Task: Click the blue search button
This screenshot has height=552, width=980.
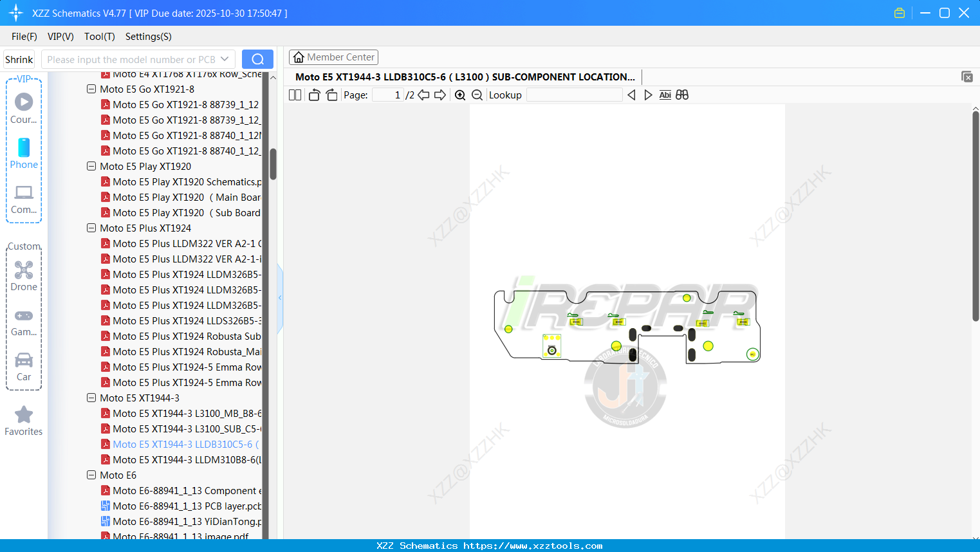Action: 257,59
